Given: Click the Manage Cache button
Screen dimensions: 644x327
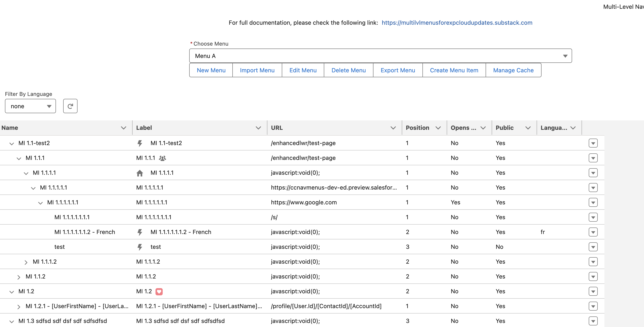Looking at the screenshot, I should [x=513, y=70].
